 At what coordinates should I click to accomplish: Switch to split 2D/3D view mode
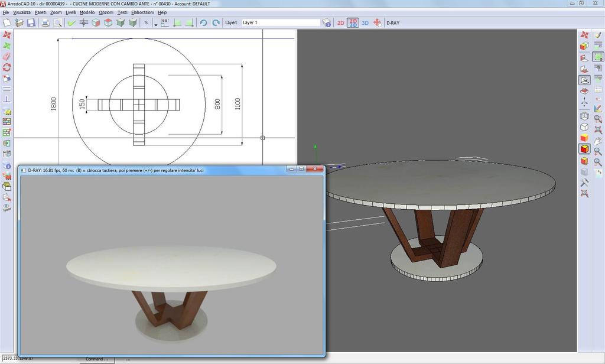tap(353, 23)
